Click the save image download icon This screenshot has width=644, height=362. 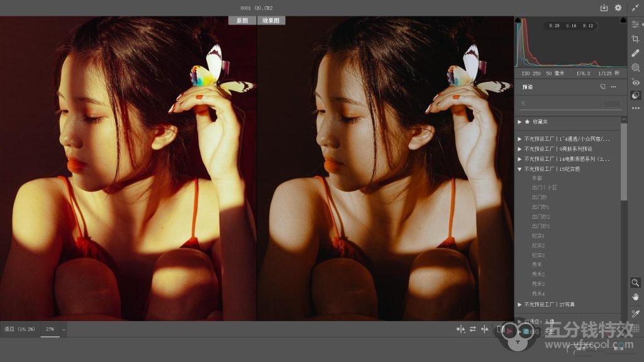tap(604, 8)
